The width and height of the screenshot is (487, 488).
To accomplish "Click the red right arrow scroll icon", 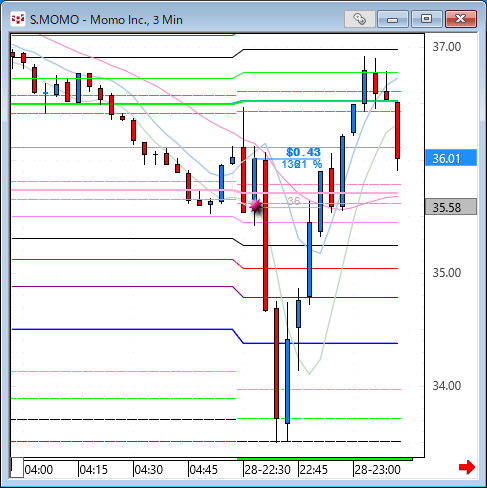I will [467, 467].
